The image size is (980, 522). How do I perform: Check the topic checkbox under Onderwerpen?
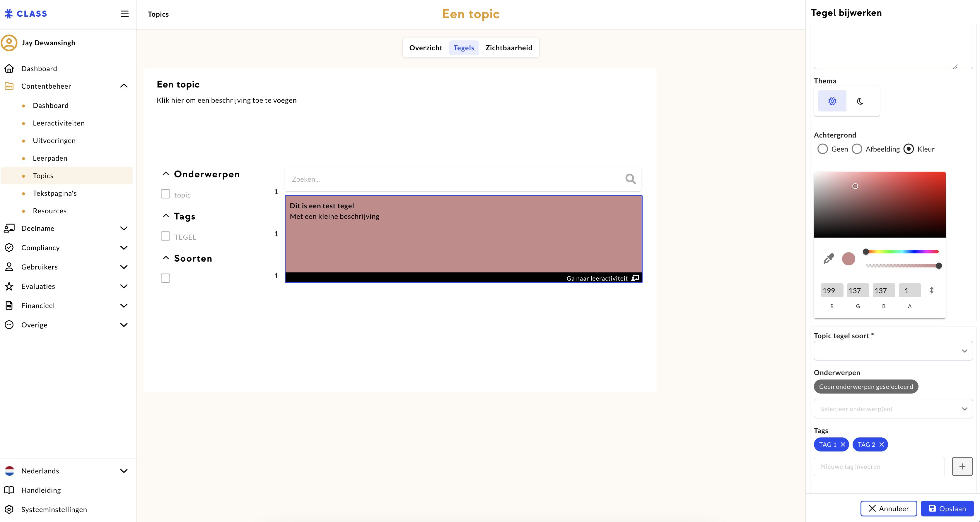click(165, 194)
